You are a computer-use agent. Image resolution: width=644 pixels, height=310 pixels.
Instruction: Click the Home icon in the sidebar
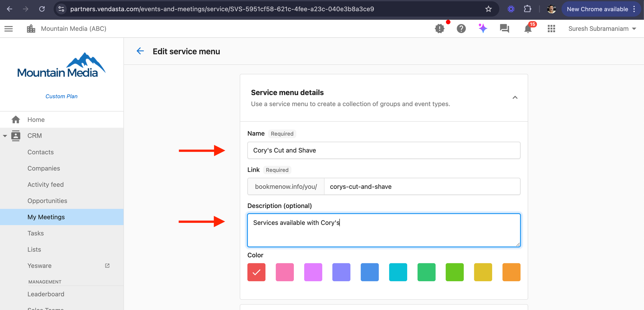pos(16,119)
